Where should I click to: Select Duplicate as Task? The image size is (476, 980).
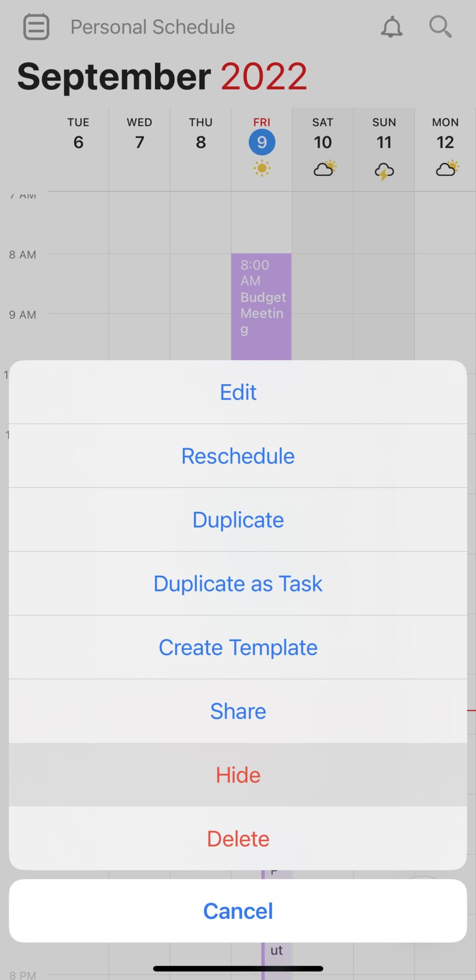click(x=238, y=583)
